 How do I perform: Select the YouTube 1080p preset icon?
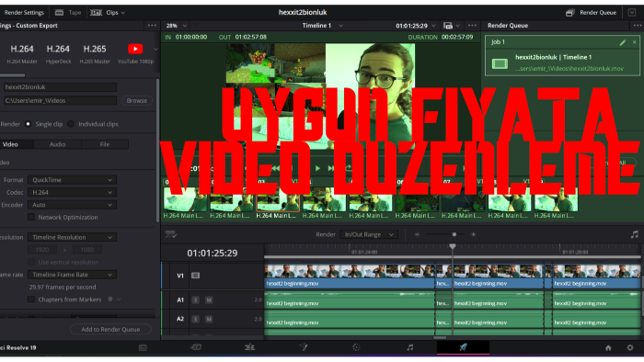pyautogui.click(x=135, y=49)
